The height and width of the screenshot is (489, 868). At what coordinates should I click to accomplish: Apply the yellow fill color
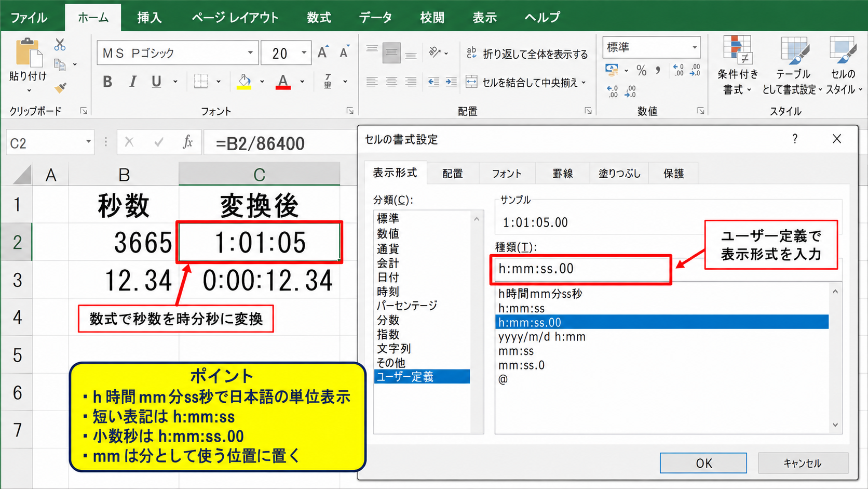[x=244, y=82]
